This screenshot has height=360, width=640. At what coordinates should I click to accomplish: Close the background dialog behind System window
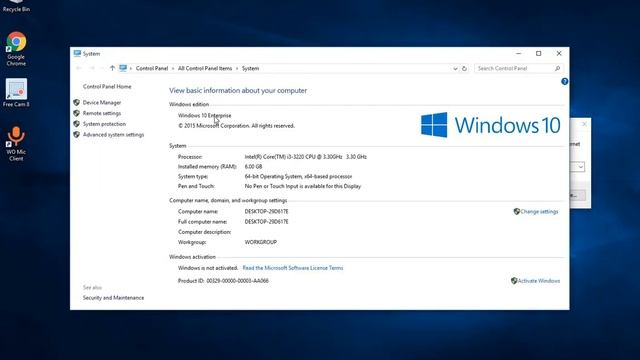point(584,124)
